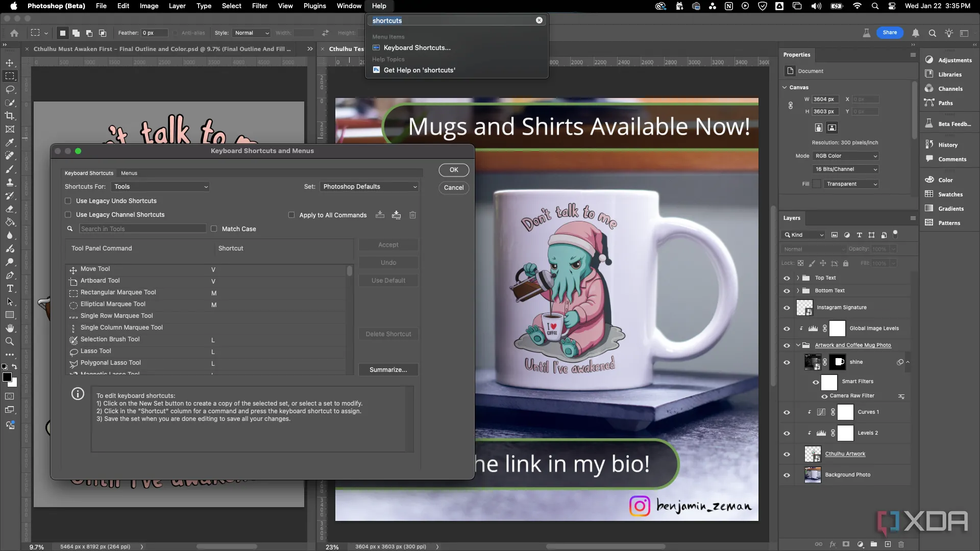The image size is (980, 551).
Task: Open the RGB Color mode dropdown
Action: coord(845,156)
